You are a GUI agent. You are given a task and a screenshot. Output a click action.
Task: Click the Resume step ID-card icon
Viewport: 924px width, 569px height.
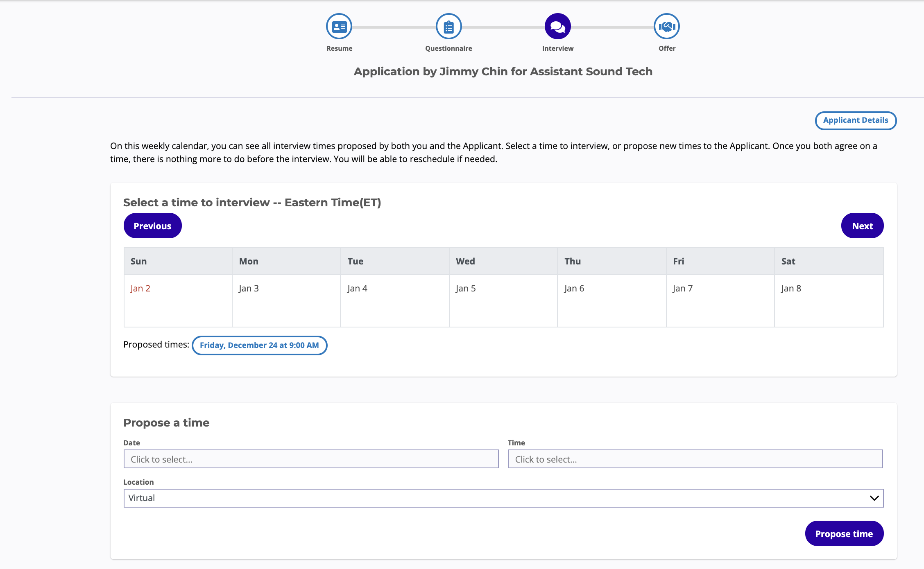coord(339,27)
